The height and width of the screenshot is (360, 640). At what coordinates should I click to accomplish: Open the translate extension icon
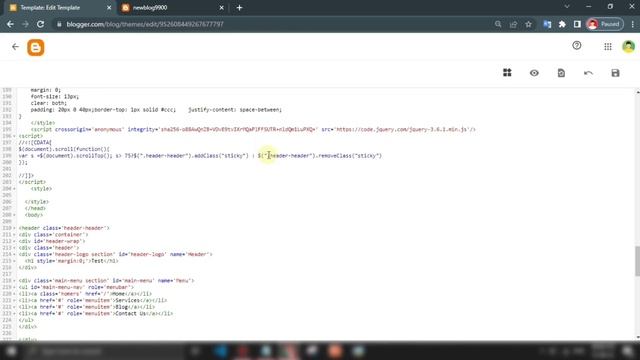(x=547, y=24)
